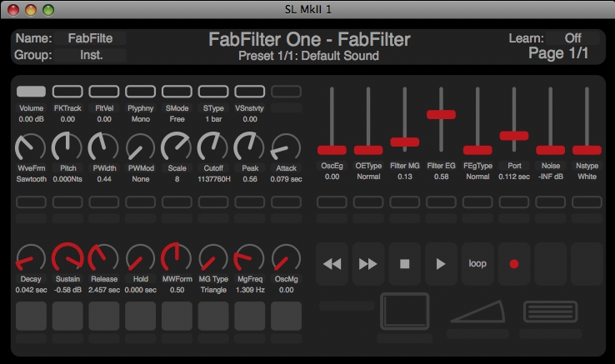Screen dimensions: 615x364
Task: Toggle the SType 1 bar button
Action: coord(213,92)
